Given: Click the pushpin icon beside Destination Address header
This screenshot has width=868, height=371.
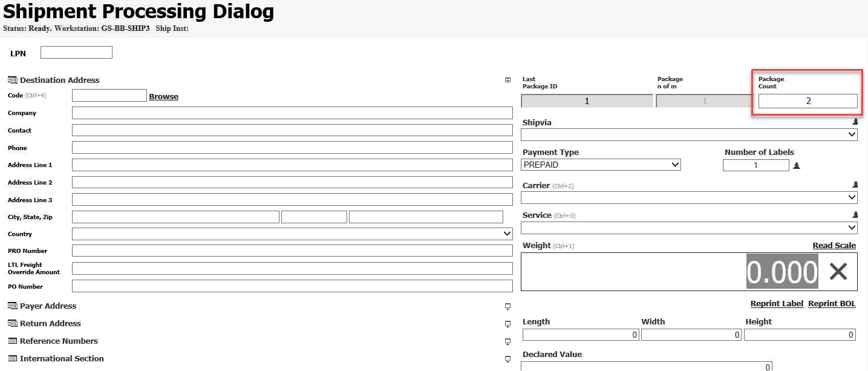Looking at the screenshot, I should [507, 80].
